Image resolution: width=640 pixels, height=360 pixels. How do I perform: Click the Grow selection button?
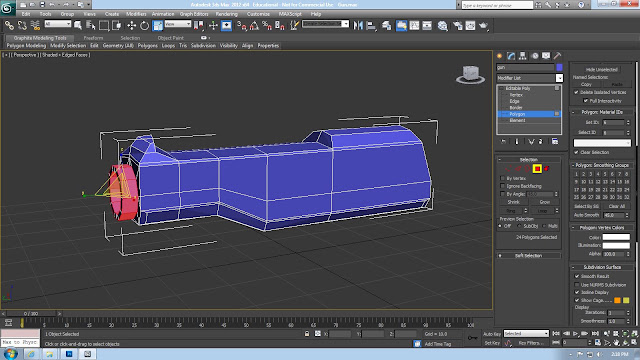point(544,202)
